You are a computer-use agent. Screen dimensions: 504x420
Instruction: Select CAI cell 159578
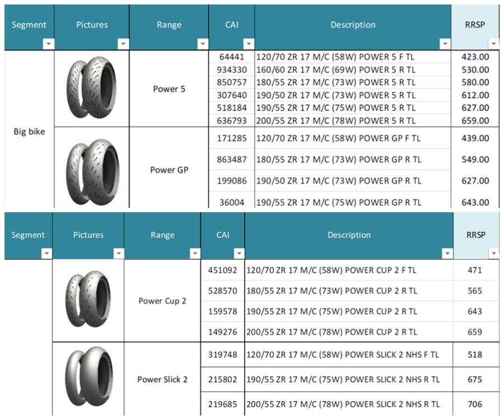click(x=222, y=311)
